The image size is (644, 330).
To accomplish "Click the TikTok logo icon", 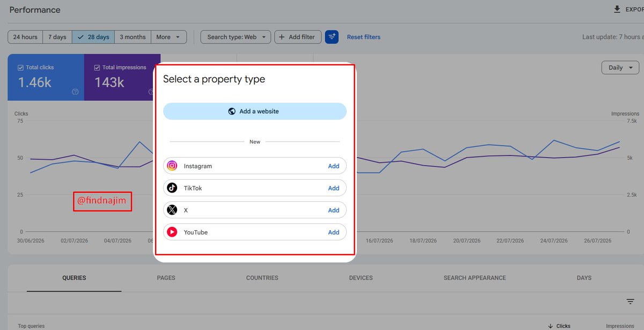I will 172,188.
